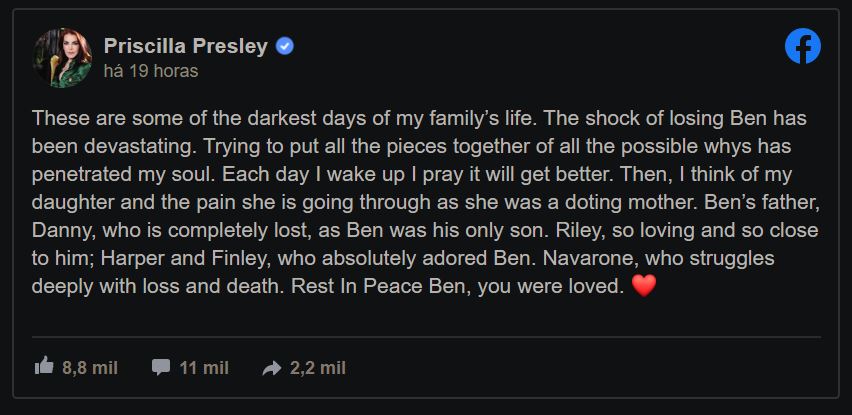Click the blue verified badge
Screen dimensions: 852x415
pyautogui.click(x=285, y=47)
